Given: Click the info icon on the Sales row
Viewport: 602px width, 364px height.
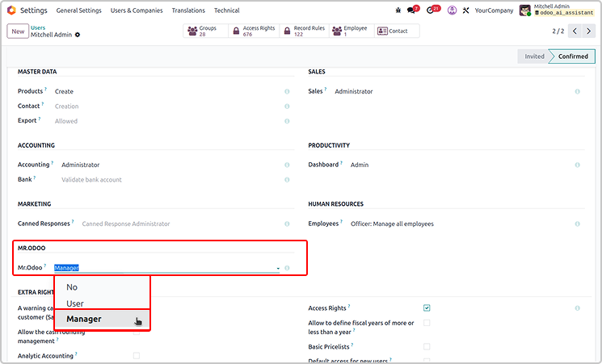Looking at the screenshot, I should click(577, 91).
